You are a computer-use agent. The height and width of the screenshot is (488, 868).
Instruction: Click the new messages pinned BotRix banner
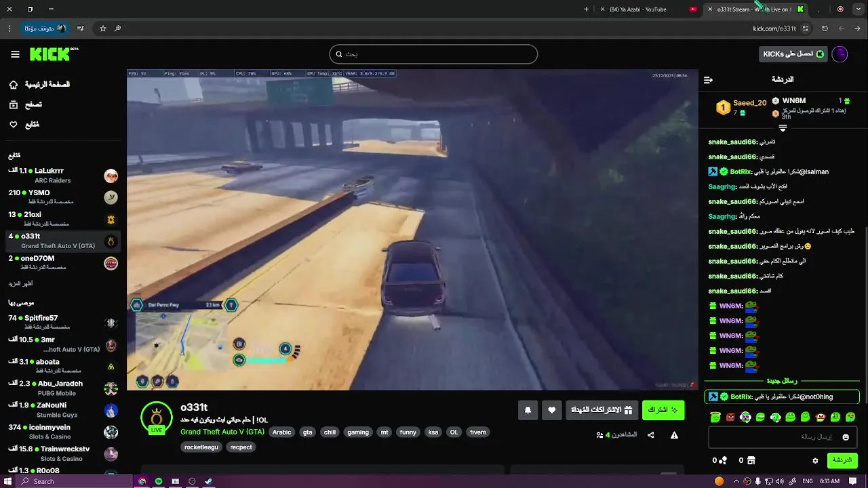pos(782,396)
